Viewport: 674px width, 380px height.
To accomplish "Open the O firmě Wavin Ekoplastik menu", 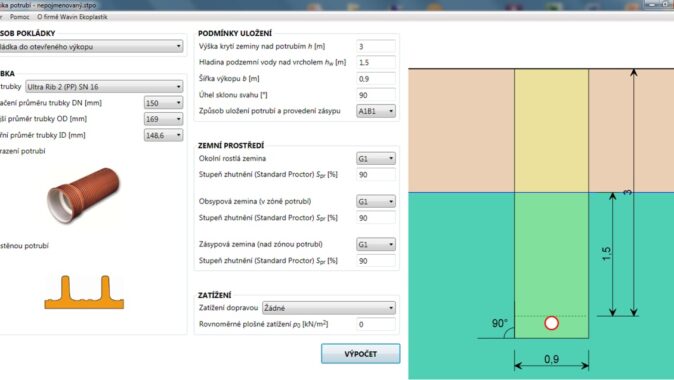I will [x=72, y=17].
